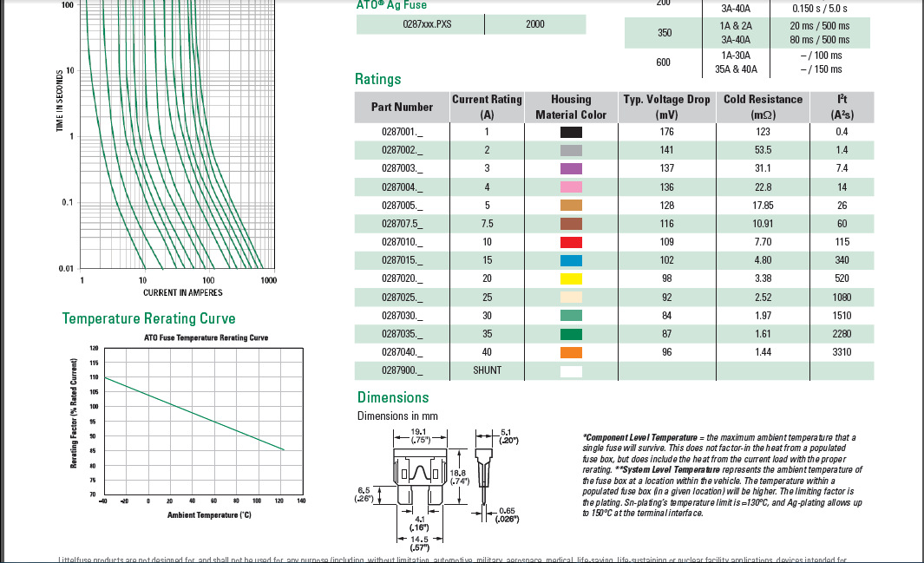Click the dark green swatch for 0287035
Screen dimensions: 924x563
click(571, 334)
